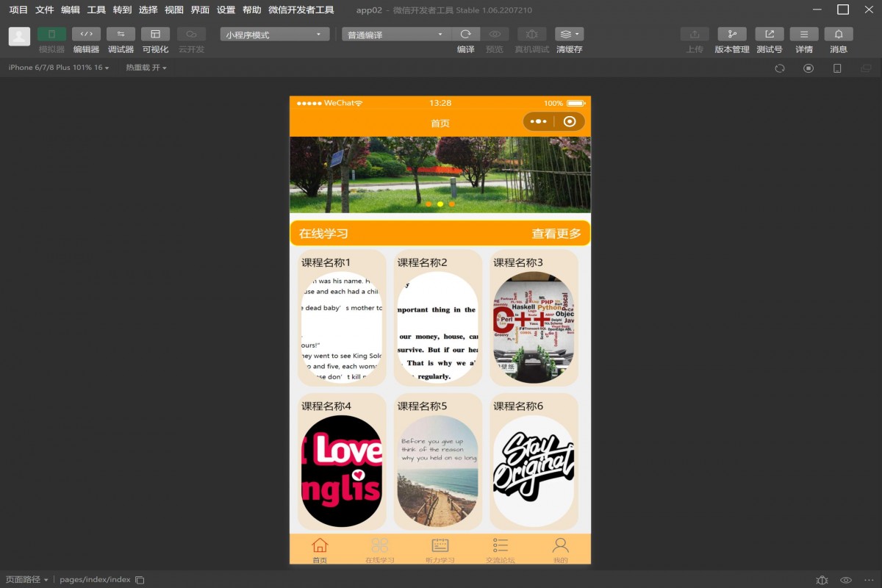Open the 转到 menu

[x=122, y=10]
